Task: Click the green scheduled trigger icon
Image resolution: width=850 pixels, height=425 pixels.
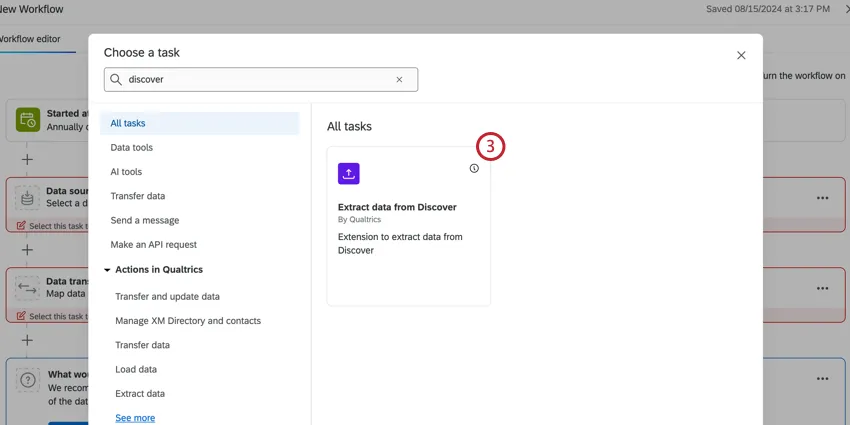Action: (27, 121)
